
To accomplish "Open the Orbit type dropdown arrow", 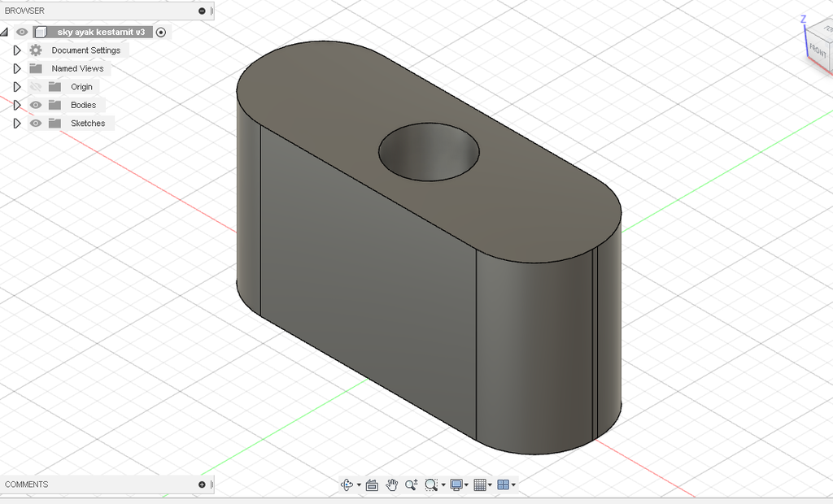I will pos(359,485).
